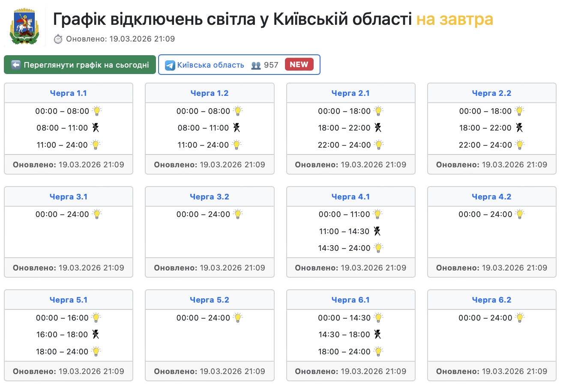Screen dimensions: 587x392
Task: Click the power-off icon for Черга 5.1 16:00 – 18:00
Action: coord(96,334)
